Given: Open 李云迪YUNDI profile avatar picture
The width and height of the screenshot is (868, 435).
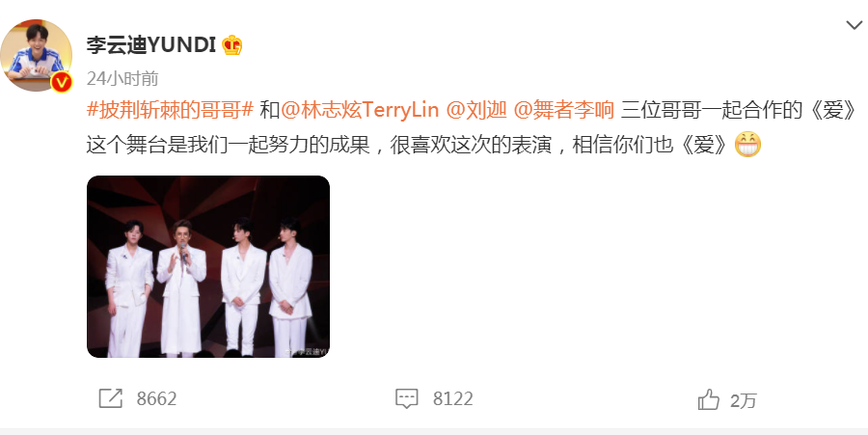Looking at the screenshot, I should (36, 55).
